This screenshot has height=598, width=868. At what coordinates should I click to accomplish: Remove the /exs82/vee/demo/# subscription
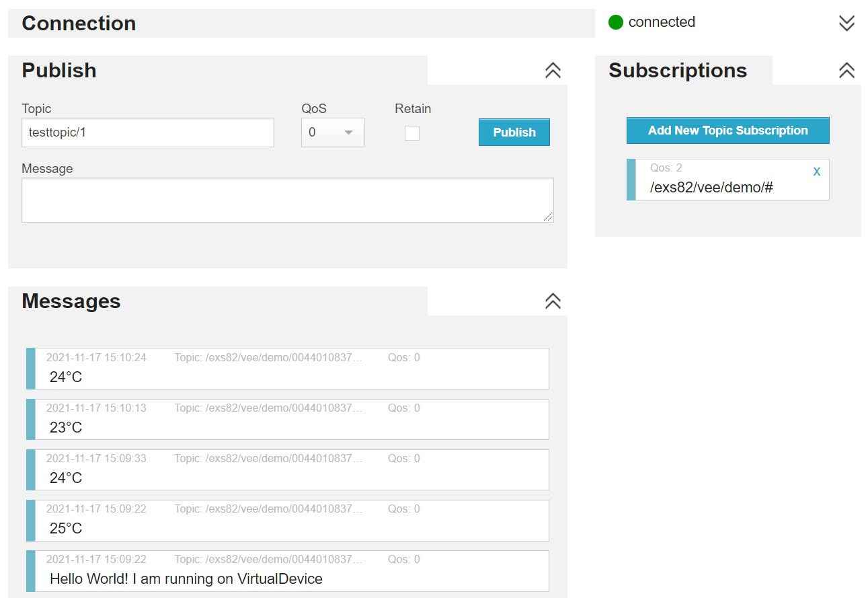point(817,172)
